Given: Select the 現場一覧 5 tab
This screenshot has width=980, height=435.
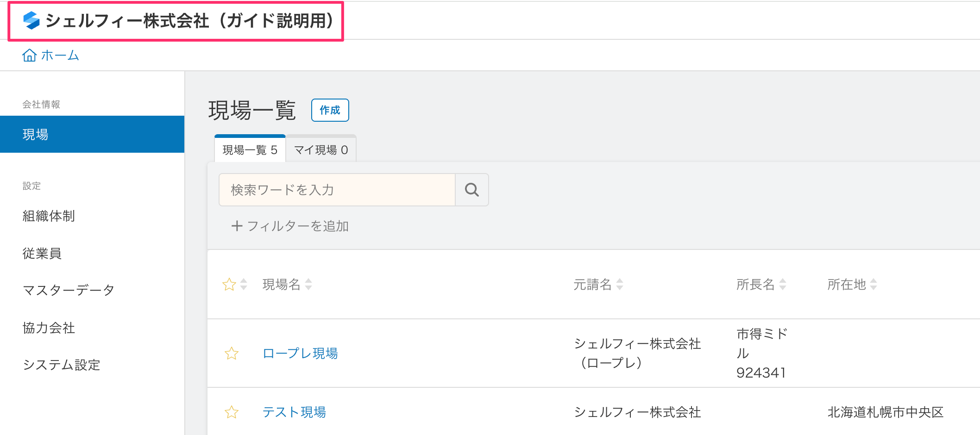Looking at the screenshot, I should click(250, 150).
